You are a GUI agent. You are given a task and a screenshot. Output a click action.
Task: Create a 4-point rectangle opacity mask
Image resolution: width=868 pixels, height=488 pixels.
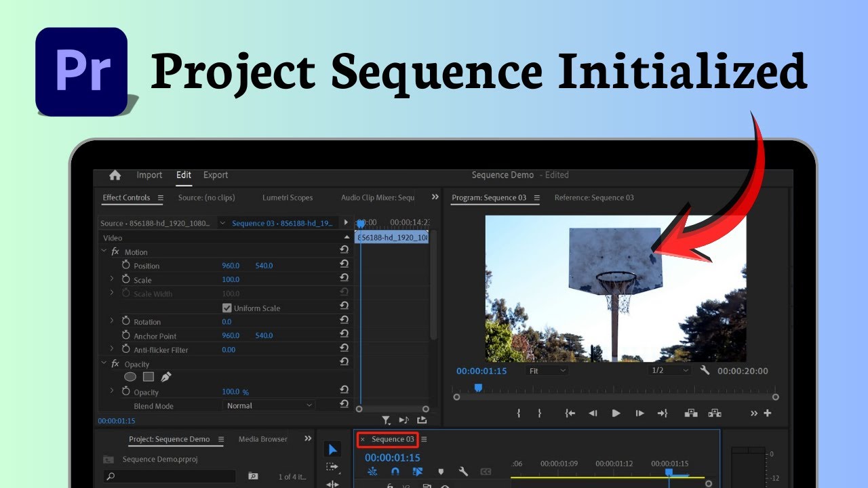pyautogui.click(x=149, y=377)
